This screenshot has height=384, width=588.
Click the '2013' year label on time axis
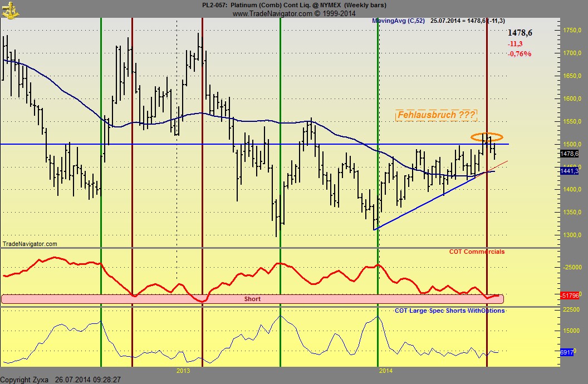click(x=183, y=371)
